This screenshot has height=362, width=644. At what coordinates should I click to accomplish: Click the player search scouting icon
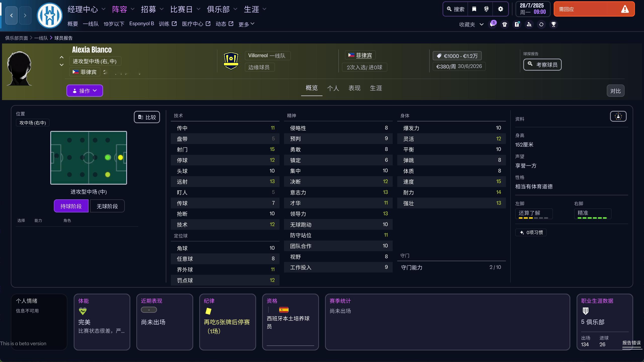coord(529,24)
